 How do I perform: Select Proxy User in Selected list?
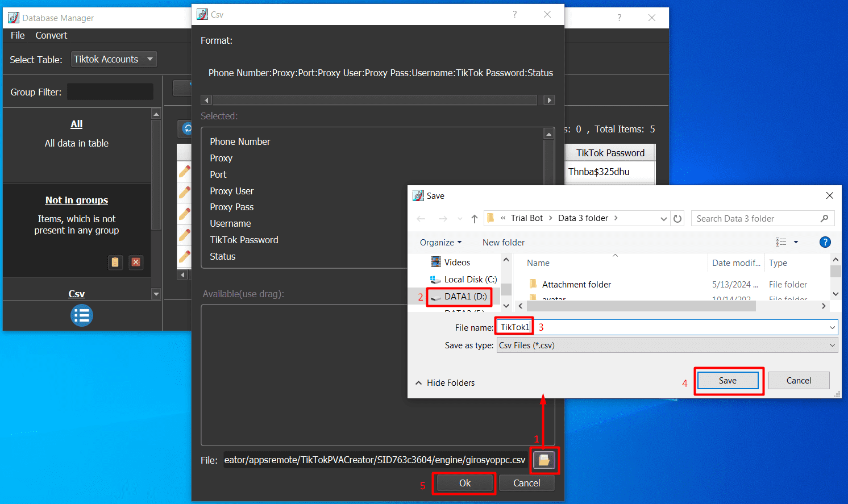[231, 191]
